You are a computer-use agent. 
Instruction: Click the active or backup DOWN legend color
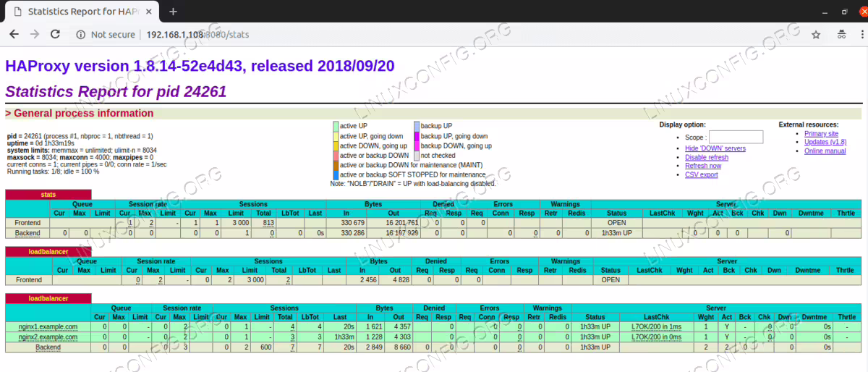coord(336,156)
